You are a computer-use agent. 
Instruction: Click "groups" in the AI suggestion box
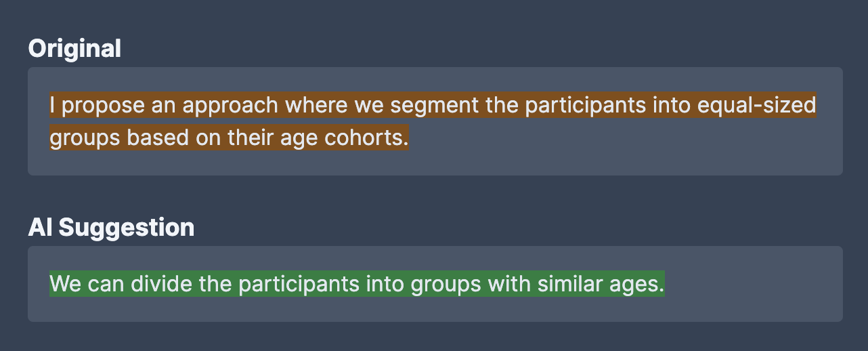(x=440, y=285)
